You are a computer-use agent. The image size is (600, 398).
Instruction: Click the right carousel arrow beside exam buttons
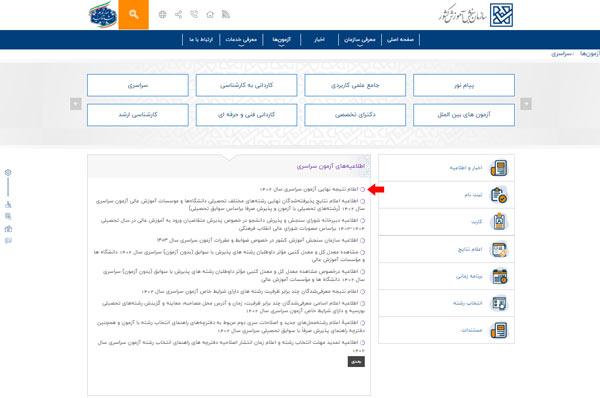(x=526, y=104)
